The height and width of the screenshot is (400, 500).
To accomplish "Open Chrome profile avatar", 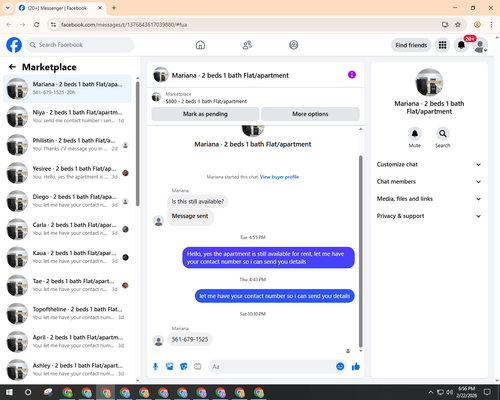I will (x=477, y=25).
